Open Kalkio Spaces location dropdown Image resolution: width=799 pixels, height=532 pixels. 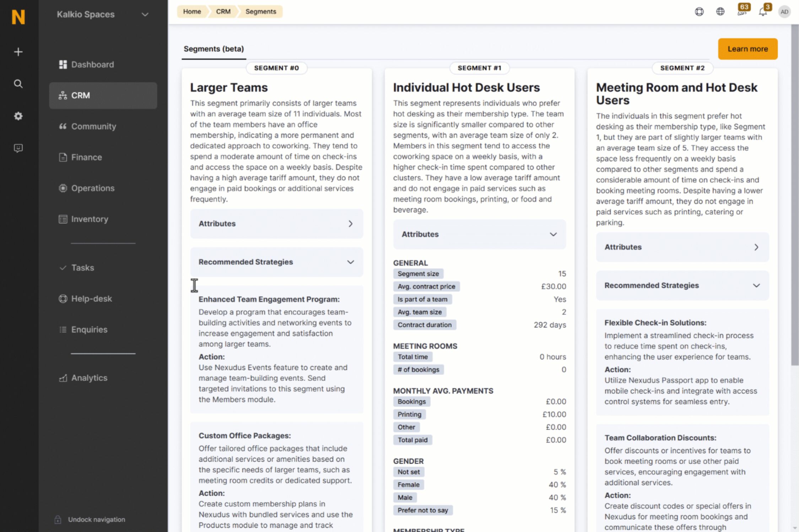click(x=103, y=14)
